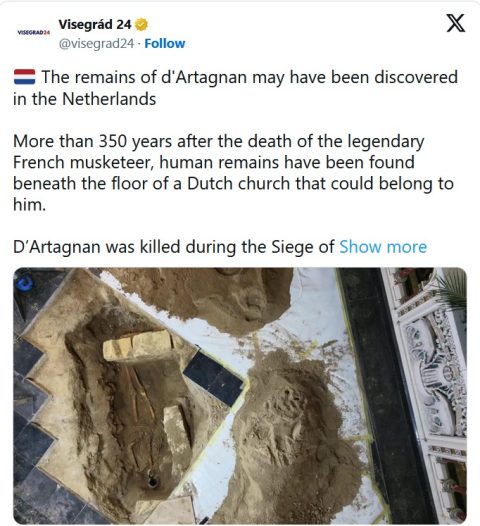Click the headline about d'Artagnan's remains
This screenshot has height=526, width=480.
point(235,88)
